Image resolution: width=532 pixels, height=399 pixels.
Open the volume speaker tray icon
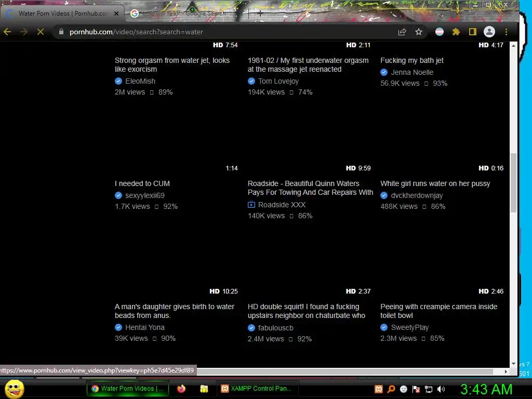click(x=441, y=389)
